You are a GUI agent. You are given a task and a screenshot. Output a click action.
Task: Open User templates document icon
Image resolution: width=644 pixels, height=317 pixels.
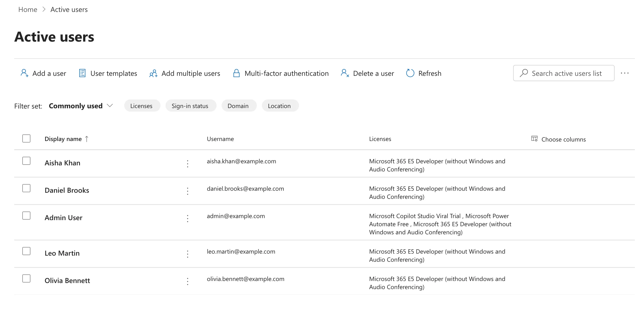(x=82, y=73)
